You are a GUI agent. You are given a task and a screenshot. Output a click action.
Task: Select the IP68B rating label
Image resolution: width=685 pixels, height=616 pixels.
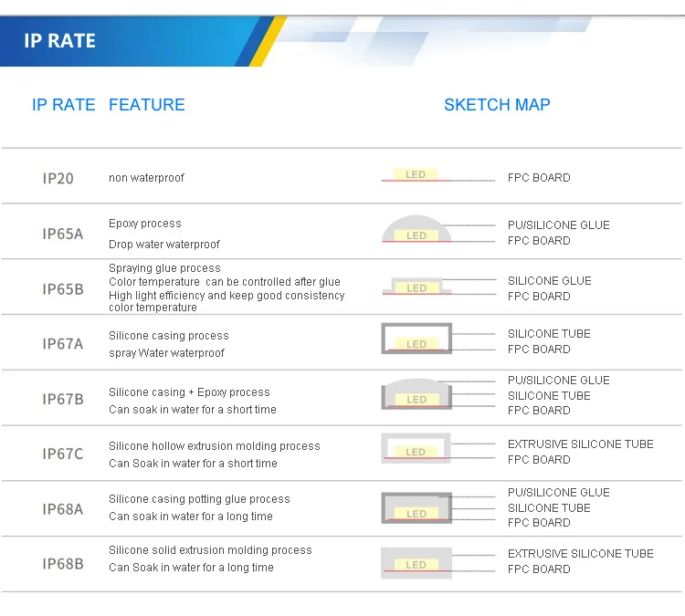click(62, 564)
